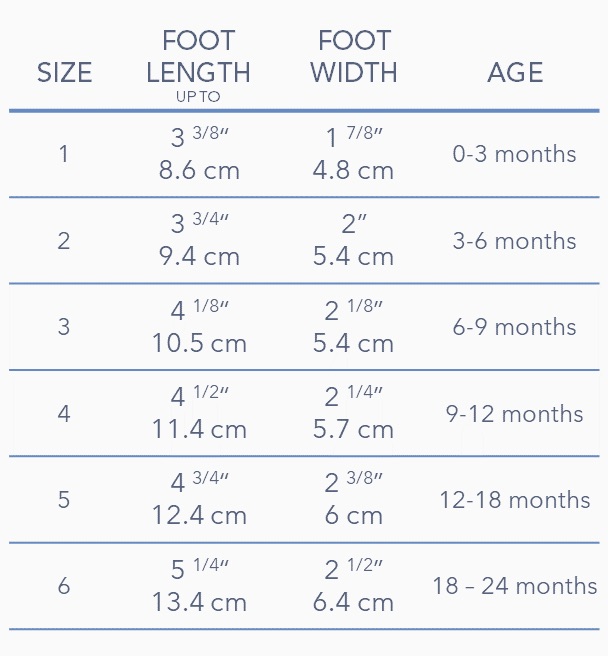The width and height of the screenshot is (608, 656).
Task: Select size 3 in the table
Action: pos(64,327)
